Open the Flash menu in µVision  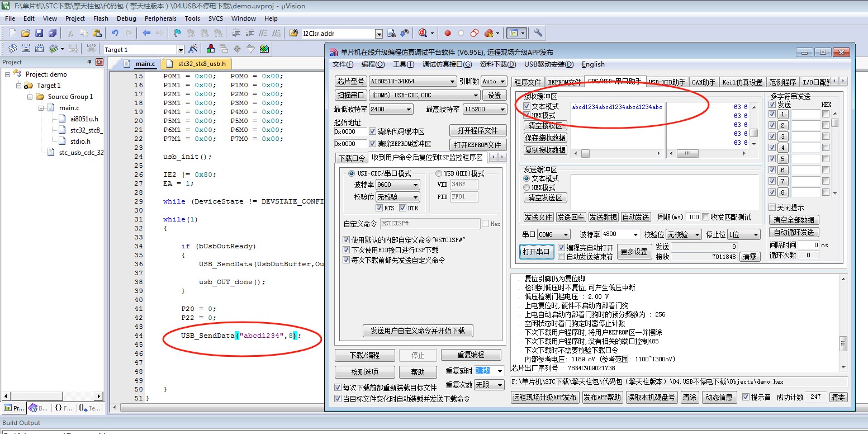[101, 18]
